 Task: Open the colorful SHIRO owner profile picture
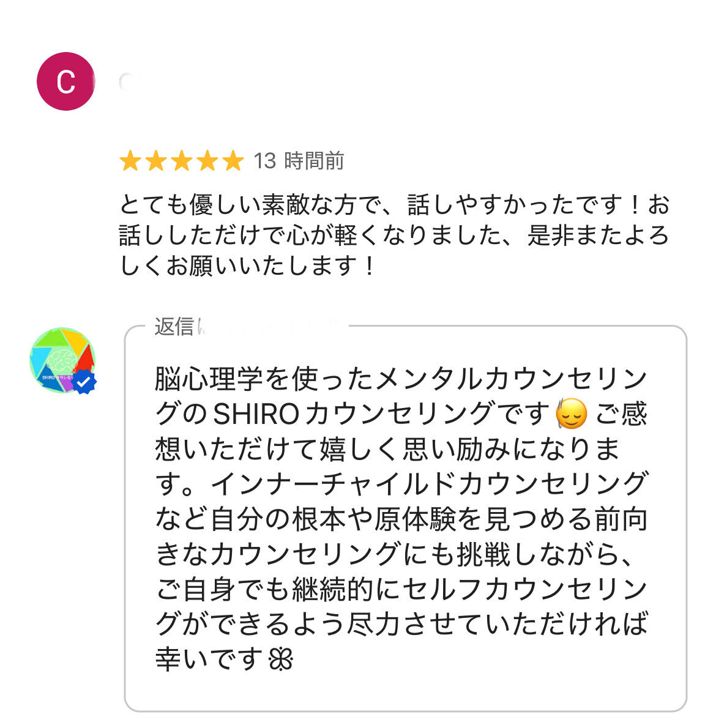tap(60, 359)
